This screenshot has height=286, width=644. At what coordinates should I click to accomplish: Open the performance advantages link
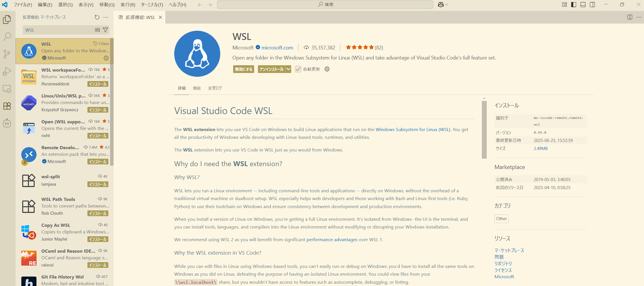pos(332,240)
